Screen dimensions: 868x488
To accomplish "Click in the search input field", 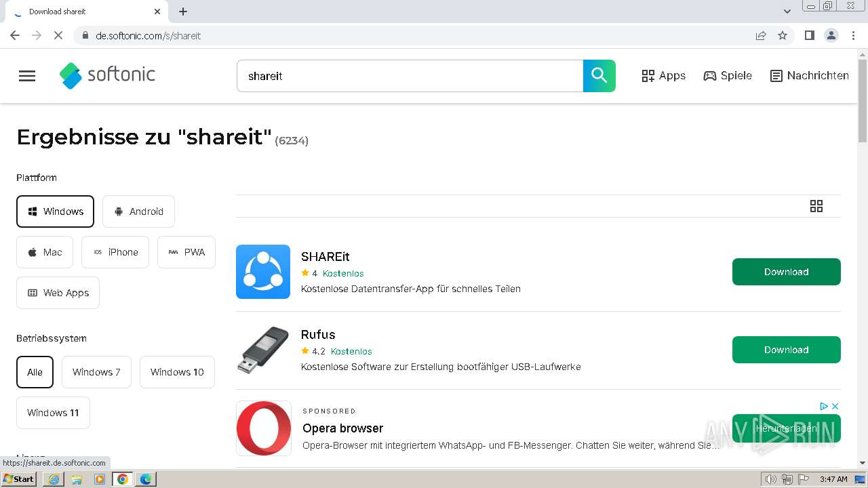I will point(410,76).
